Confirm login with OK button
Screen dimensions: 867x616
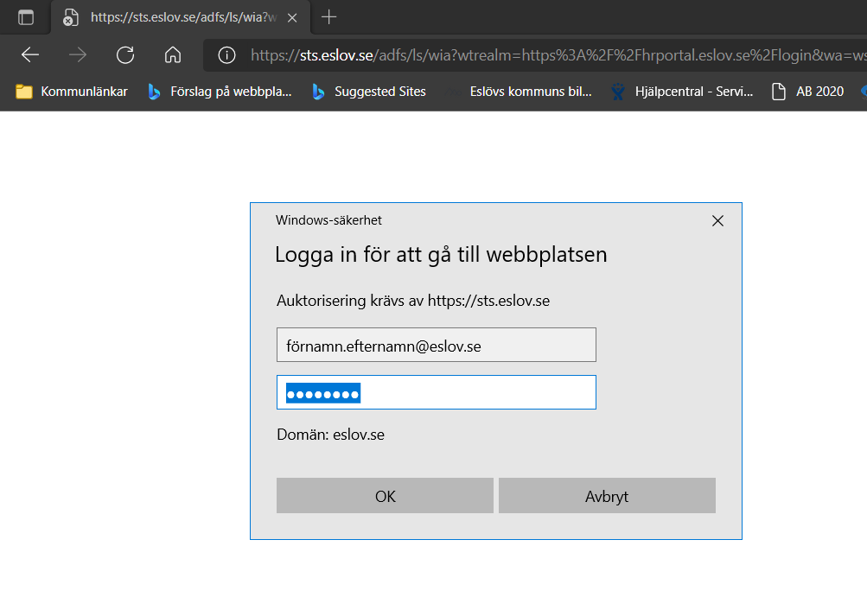(385, 496)
